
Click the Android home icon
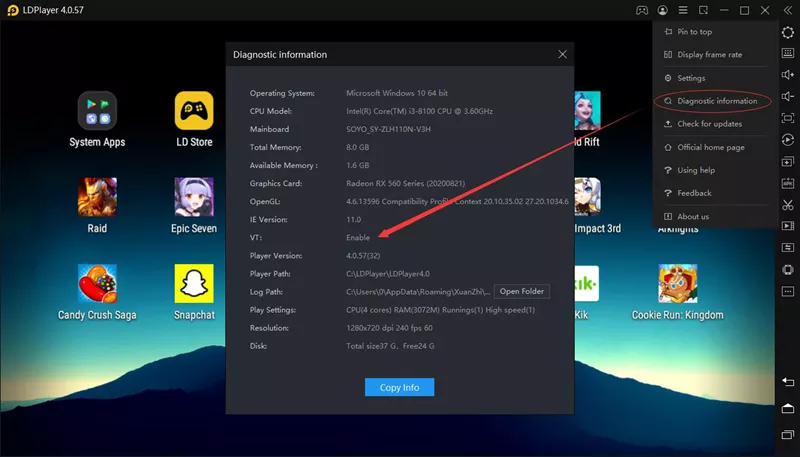point(788,409)
